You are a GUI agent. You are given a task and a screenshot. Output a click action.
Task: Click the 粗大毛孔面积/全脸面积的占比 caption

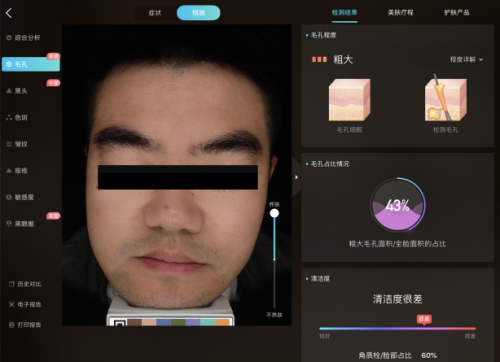397,244
